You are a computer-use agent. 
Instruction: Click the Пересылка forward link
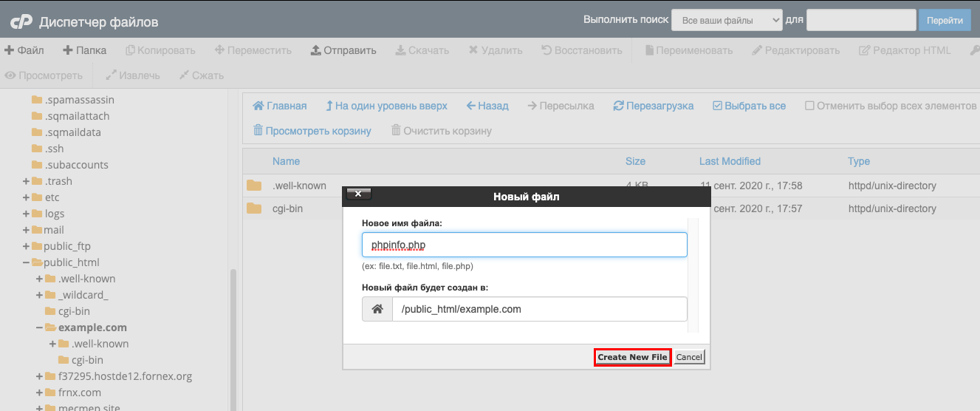(x=561, y=106)
